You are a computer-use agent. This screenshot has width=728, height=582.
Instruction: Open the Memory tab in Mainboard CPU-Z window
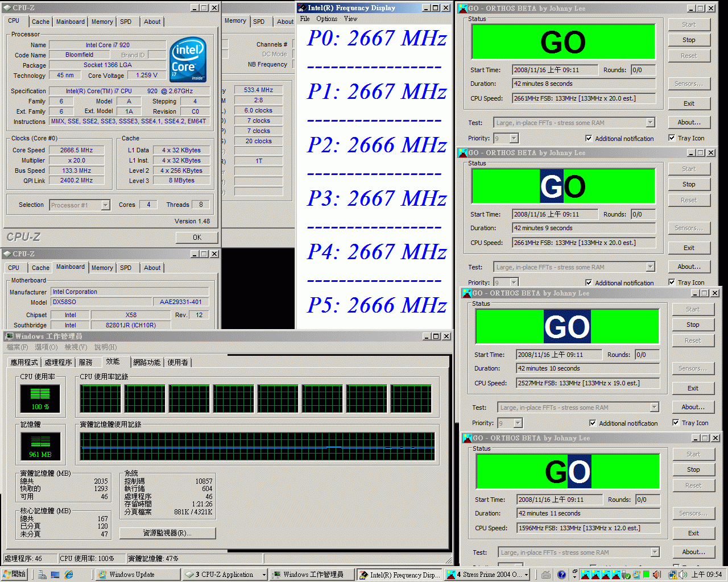102,268
